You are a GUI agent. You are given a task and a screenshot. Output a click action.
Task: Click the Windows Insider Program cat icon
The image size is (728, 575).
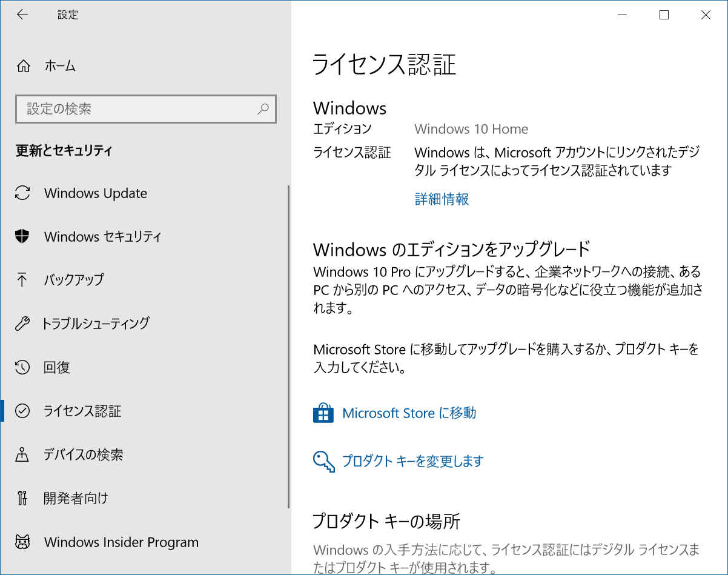click(x=22, y=542)
